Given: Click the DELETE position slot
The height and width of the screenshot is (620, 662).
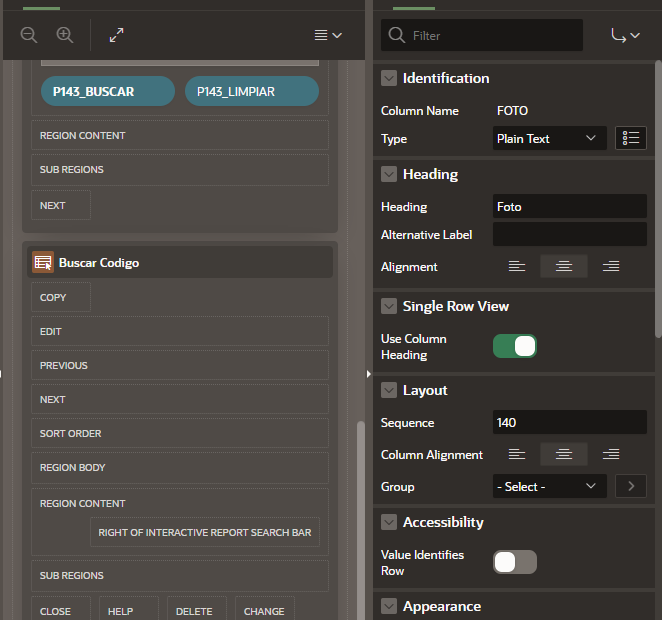Looking at the screenshot, I should tap(197, 610).
